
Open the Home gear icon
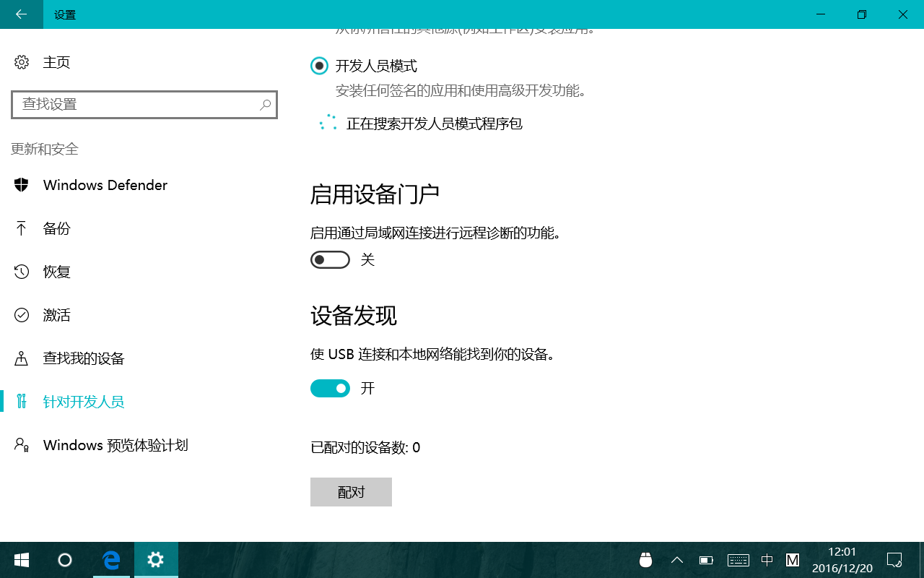pos(22,62)
